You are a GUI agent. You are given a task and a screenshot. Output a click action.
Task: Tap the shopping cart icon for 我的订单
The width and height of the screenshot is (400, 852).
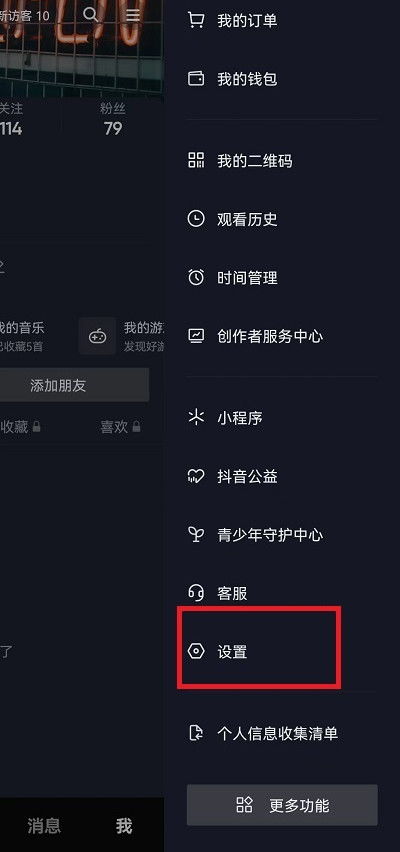click(x=195, y=21)
